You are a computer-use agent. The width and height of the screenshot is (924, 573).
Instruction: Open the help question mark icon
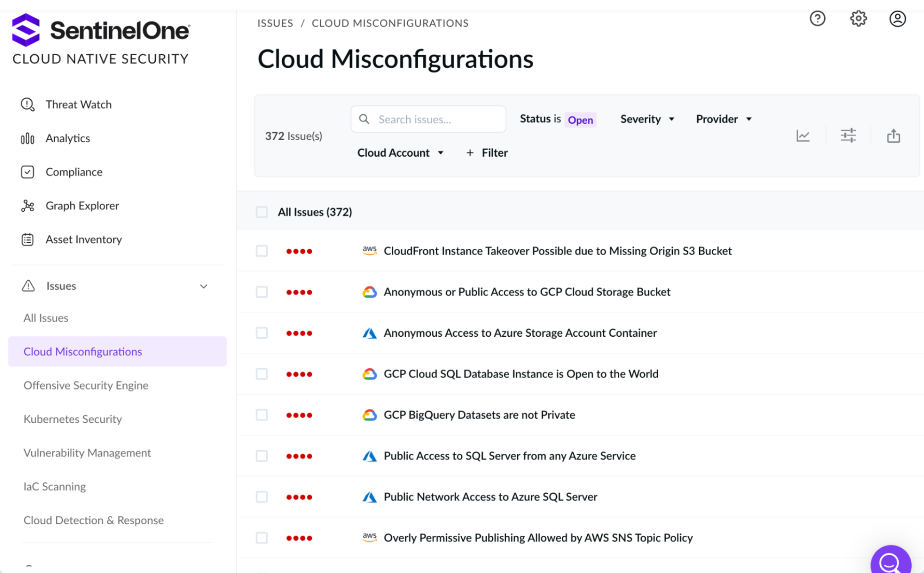(817, 19)
